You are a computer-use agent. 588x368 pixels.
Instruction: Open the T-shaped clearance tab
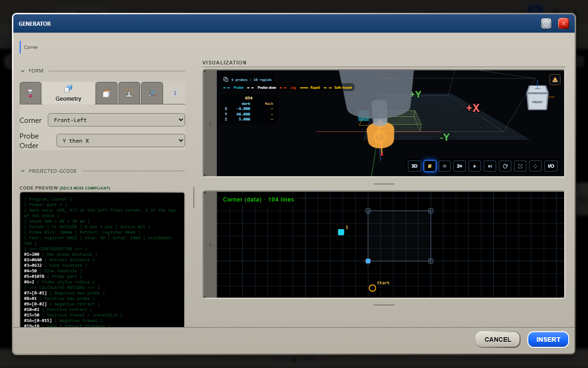[x=129, y=93]
